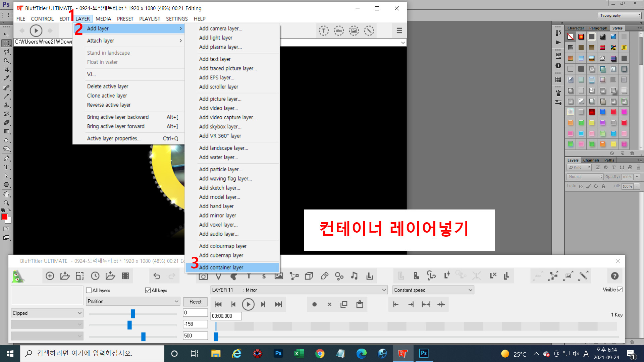
Task: Enable the All layers checkbox
Action: [x=89, y=290]
